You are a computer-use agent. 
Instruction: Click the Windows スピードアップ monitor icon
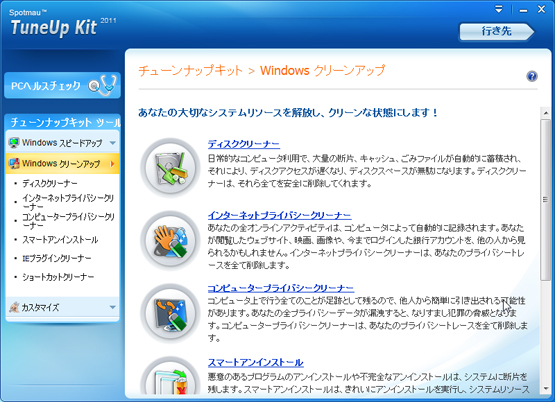tap(14, 143)
